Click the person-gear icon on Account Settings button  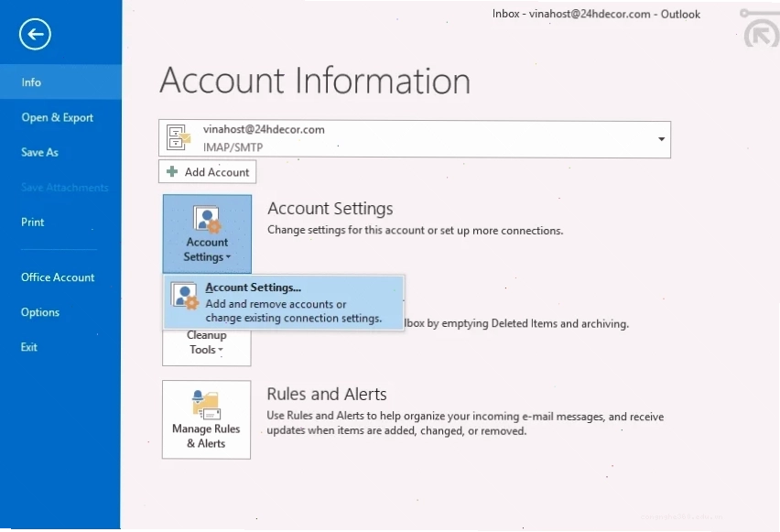coord(207,220)
